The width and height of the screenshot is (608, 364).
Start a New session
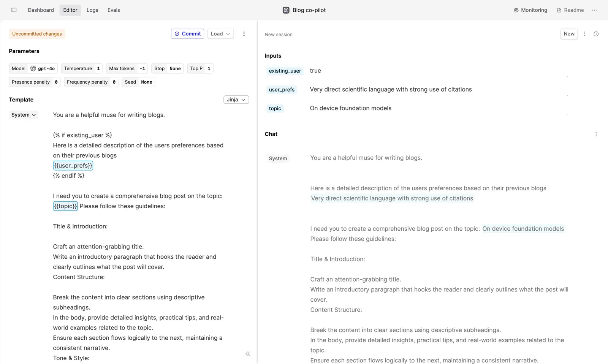(x=569, y=34)
